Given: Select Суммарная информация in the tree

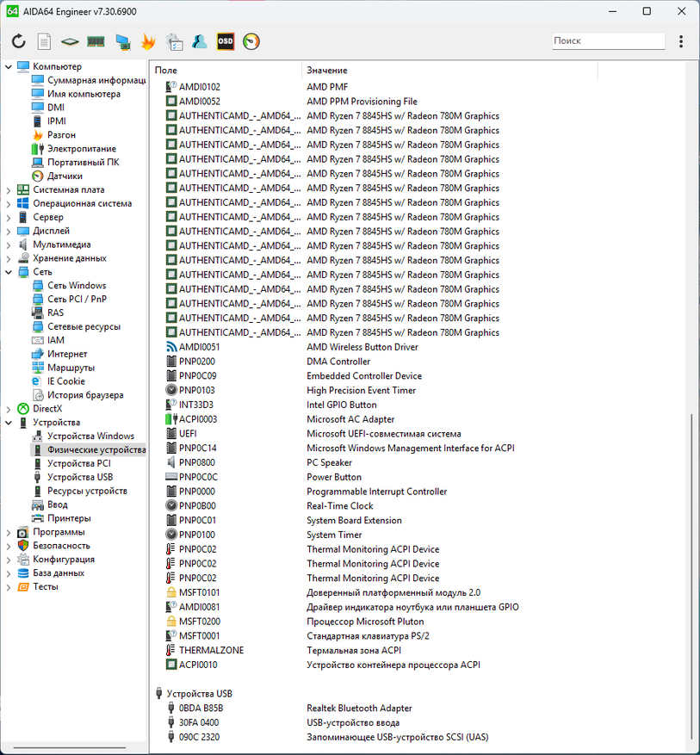Looking at the screenshot, I should click(x=89, y=80).
